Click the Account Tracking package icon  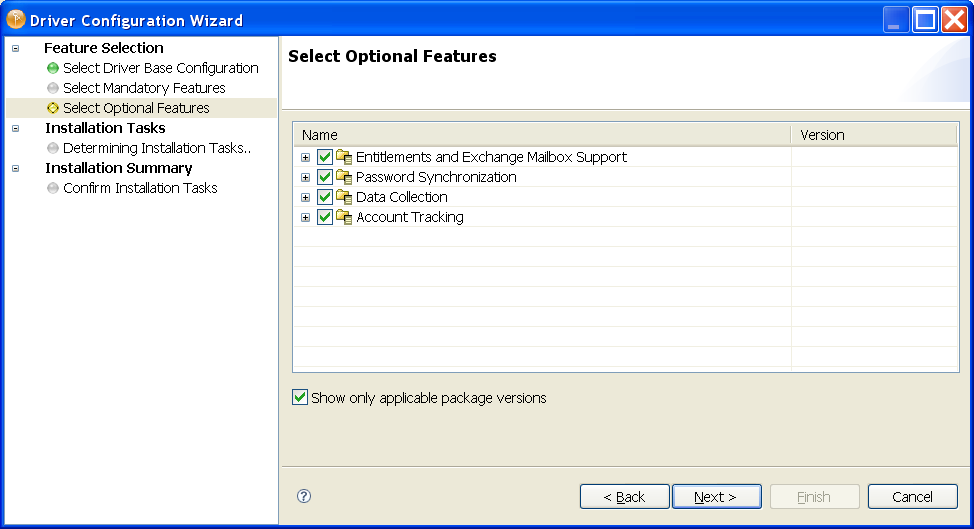(344, 217)
